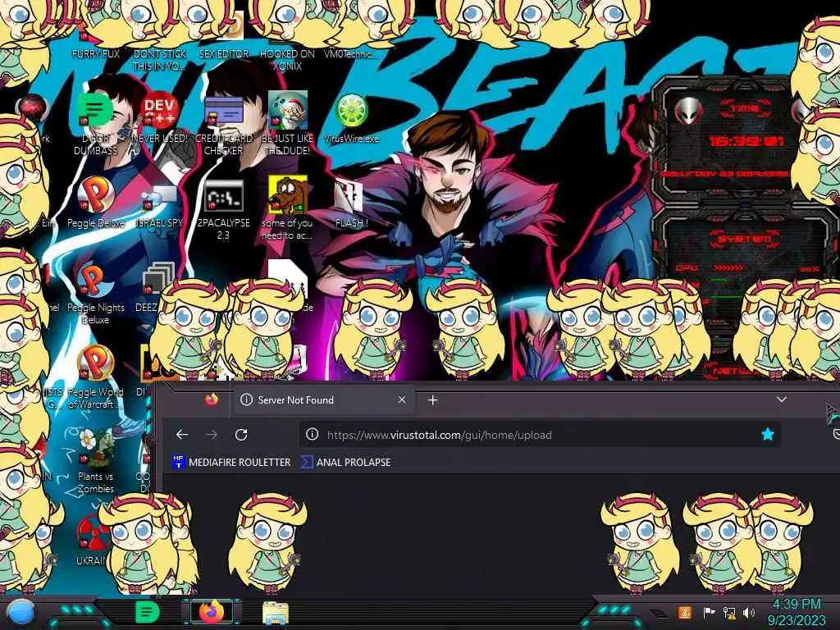The width and height of the screenshot is (840, 630).
Task: Click the taskbar clock showing 4:39 PM
Action: pos(797,612)
